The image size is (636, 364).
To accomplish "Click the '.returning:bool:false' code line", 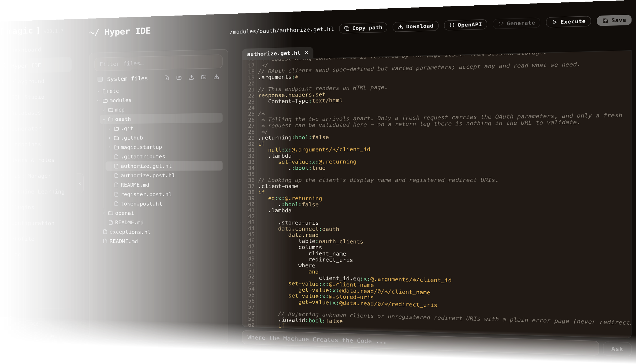I will (x=293, y=138).
